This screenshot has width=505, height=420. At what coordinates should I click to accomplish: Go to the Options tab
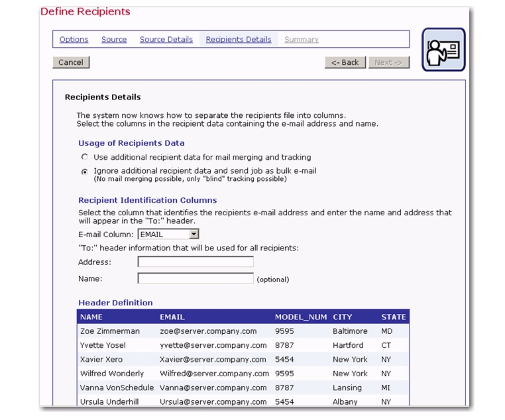pyautogui.click(x=74, y=39)
